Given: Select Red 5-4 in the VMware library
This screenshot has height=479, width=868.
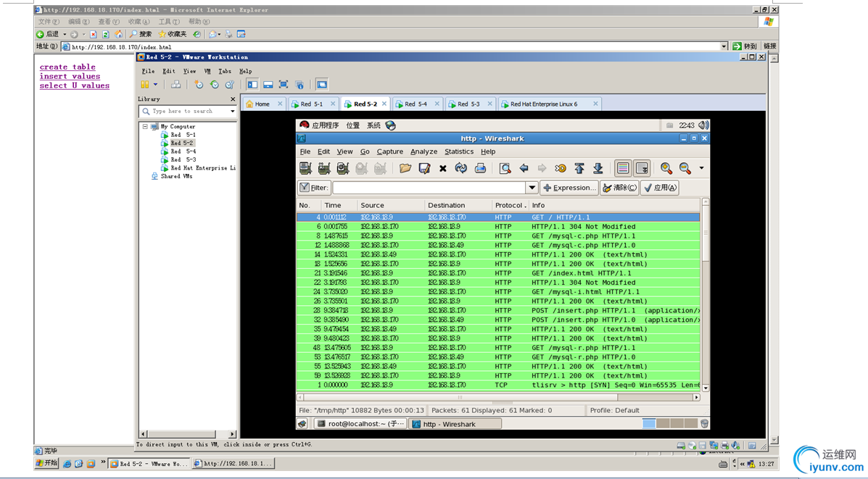Looking at the screenshot, I should pos(183,151).
